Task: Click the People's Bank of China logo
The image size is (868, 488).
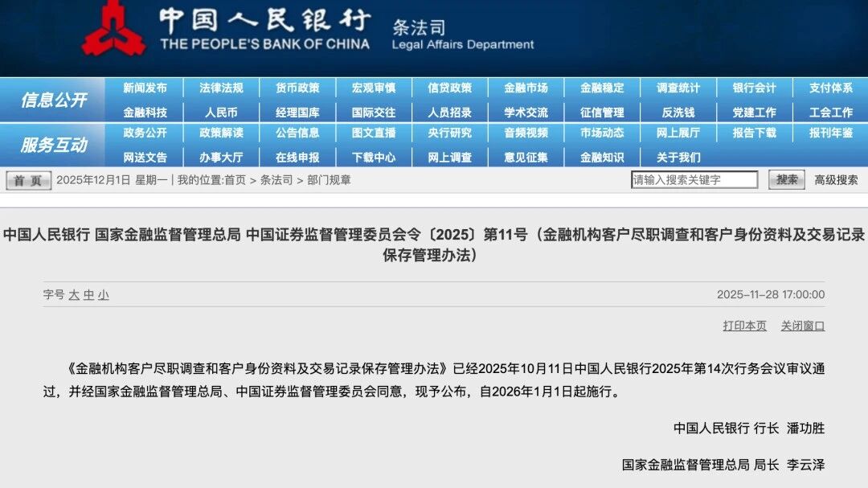Action: coord(113,27)
